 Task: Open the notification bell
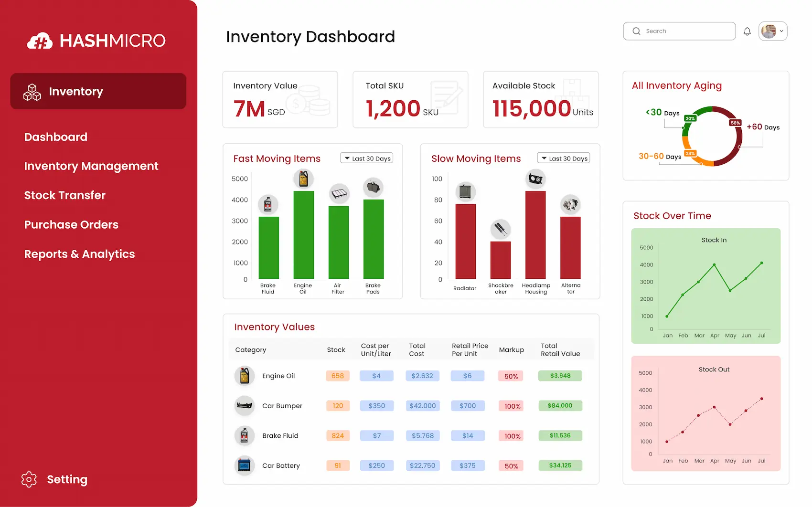[748, 31]
